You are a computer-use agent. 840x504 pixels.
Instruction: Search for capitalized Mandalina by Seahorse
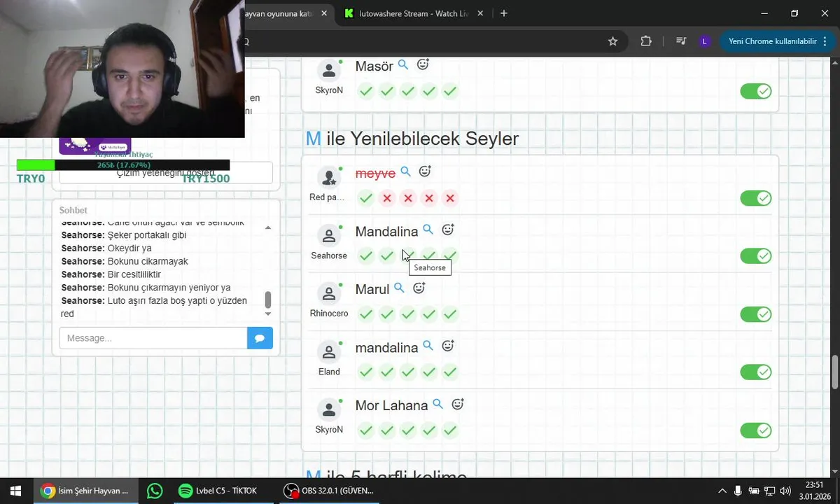pyautogui.click(x=428, y=230)
